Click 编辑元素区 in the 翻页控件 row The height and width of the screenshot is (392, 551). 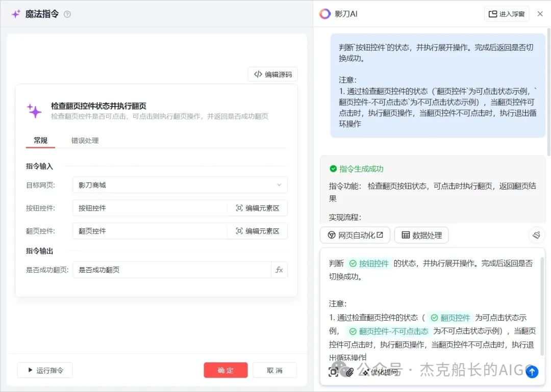pos(258,231)
